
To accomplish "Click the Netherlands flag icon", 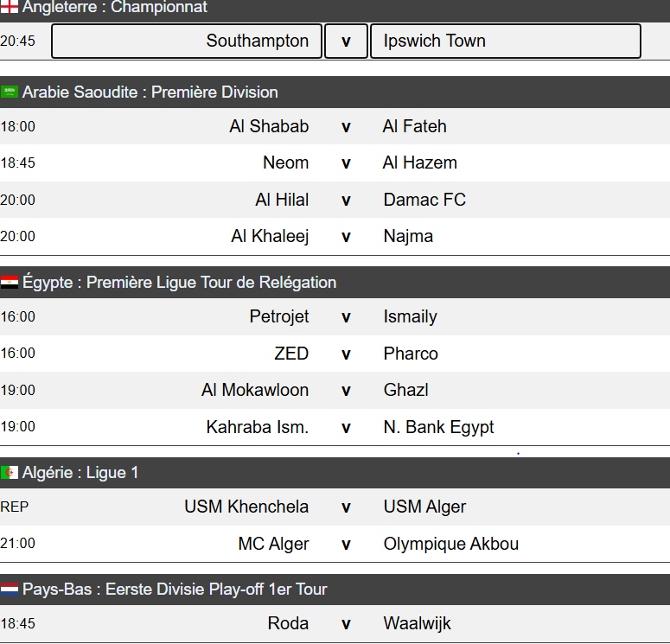I will click(x=10, y=590).
